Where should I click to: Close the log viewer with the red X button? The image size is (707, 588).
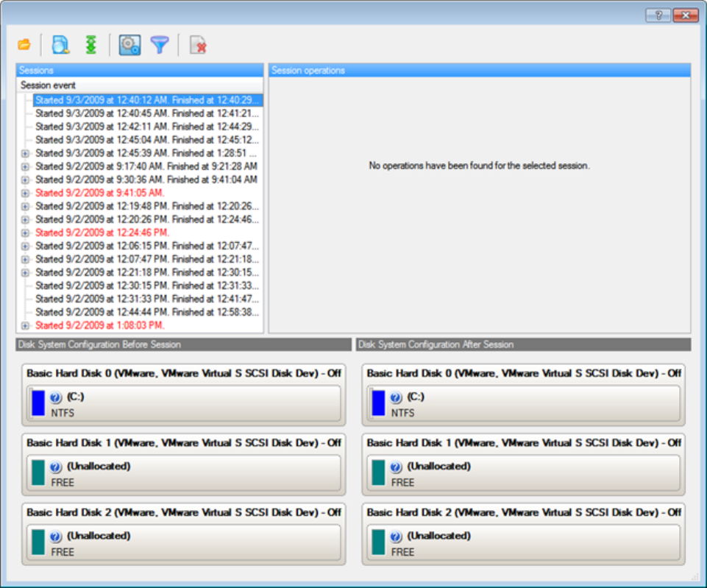coord(686,15)
